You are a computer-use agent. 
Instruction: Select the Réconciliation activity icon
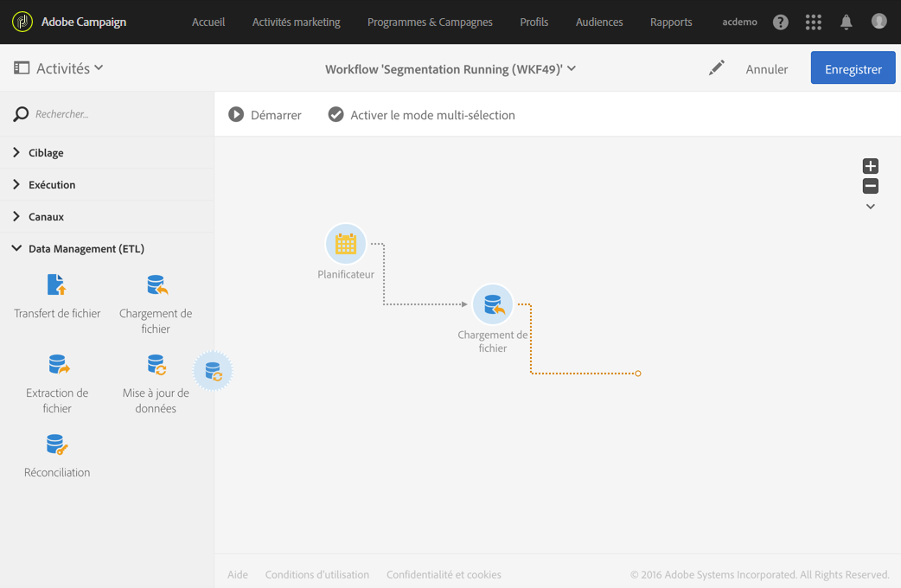coord(56,445)
